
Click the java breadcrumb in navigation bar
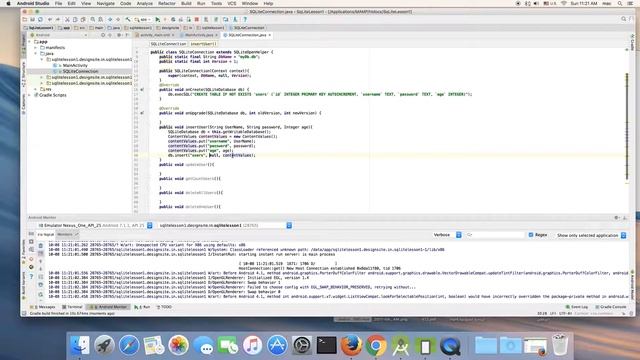tap(114, 28)
